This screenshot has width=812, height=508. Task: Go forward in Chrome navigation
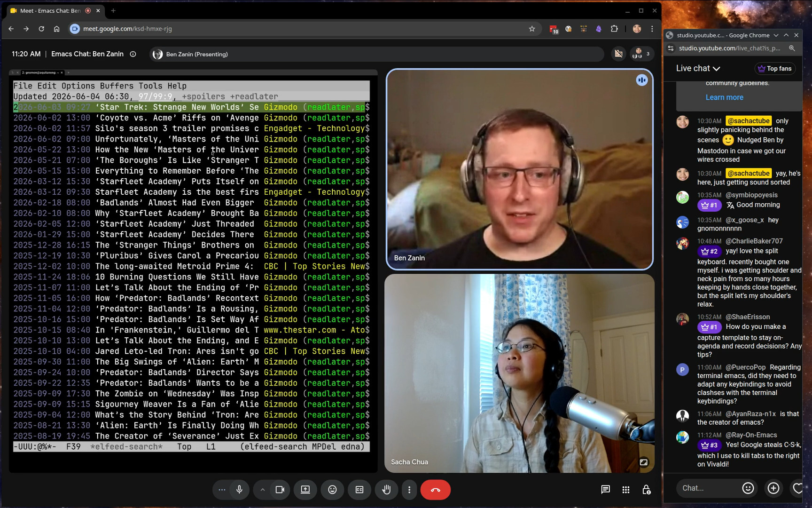[26, 29]
